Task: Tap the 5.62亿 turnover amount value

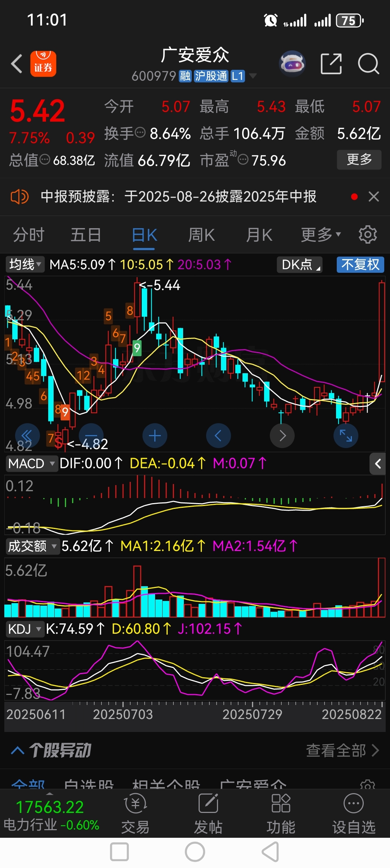Action: pos(359,134)
